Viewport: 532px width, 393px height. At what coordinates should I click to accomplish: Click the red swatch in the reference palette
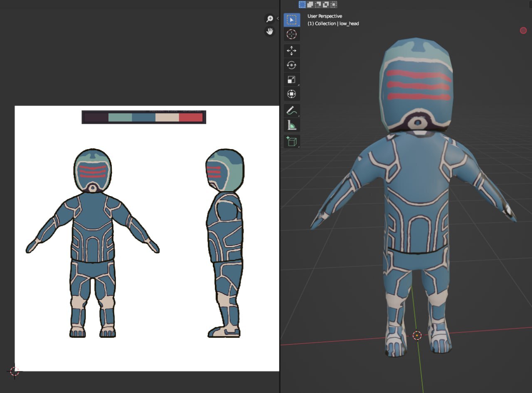click(190, 118)
